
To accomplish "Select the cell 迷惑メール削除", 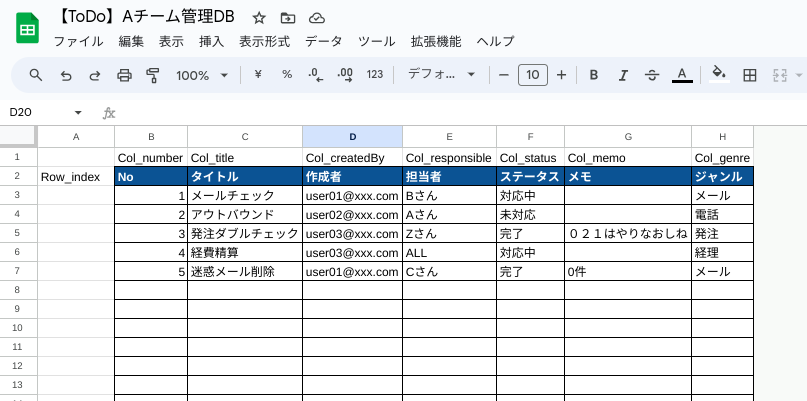I will coord(245,272).
